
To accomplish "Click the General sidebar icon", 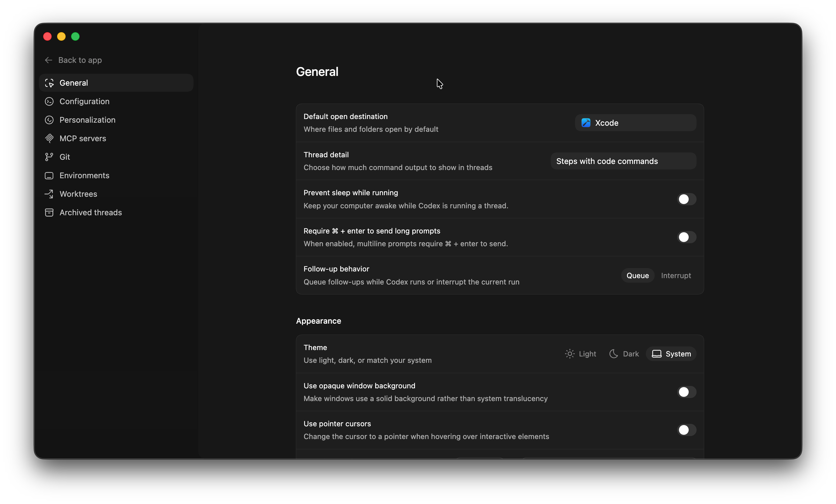I will [49, 83].
